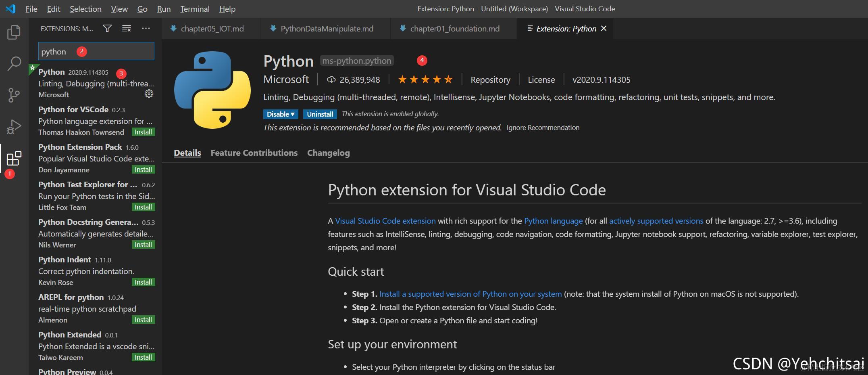The image size is (868, 375).
Task: Switch to the Feature Contributions tab
Action: (x=254, y=153)
